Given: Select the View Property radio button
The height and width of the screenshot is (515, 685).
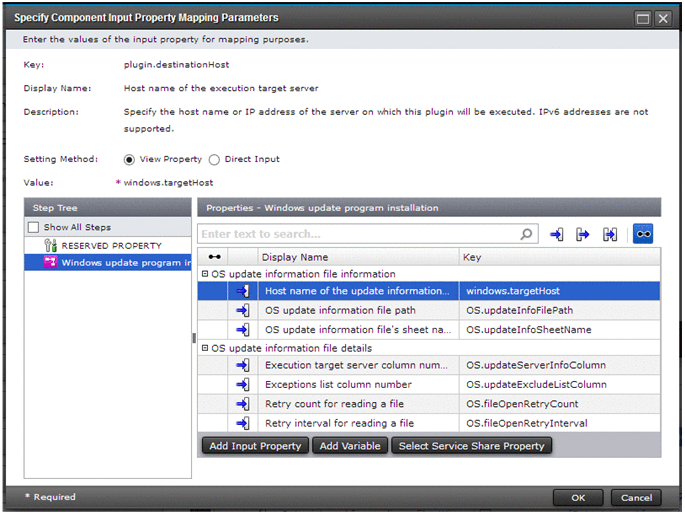Looking at the screenshot, I should click(129, 159).
